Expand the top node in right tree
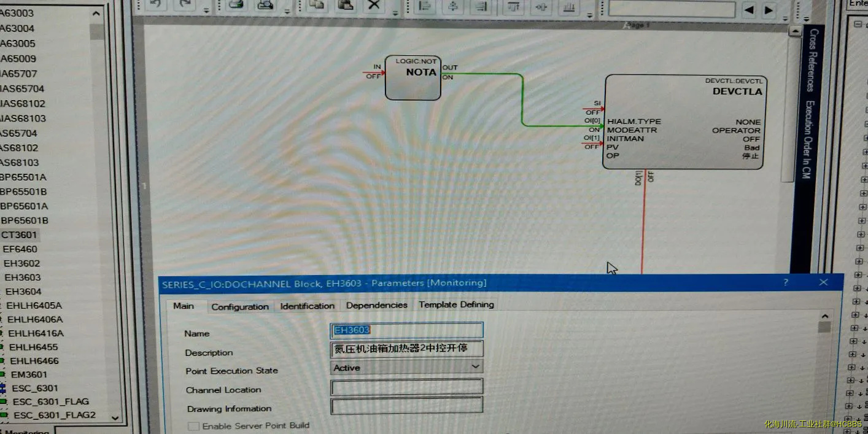The image size is (868, 434). [x=857, y=25]
